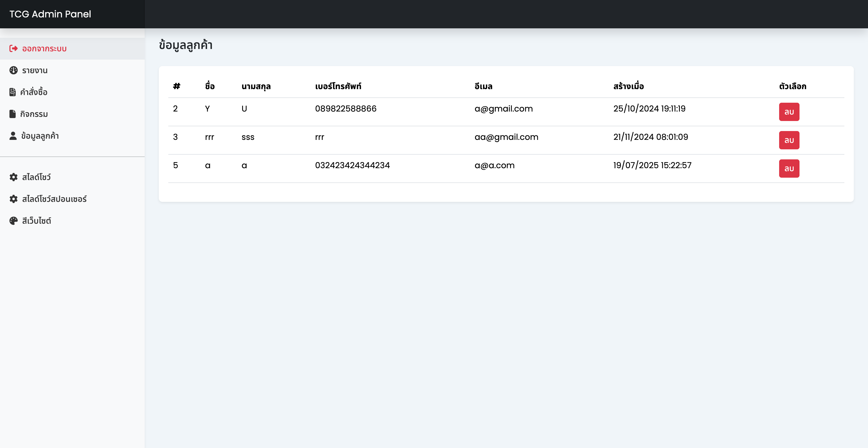Open สไลด์โชว์สปอนเซอร์ settings
Screen dimensions: 868x448
point(54,199)
